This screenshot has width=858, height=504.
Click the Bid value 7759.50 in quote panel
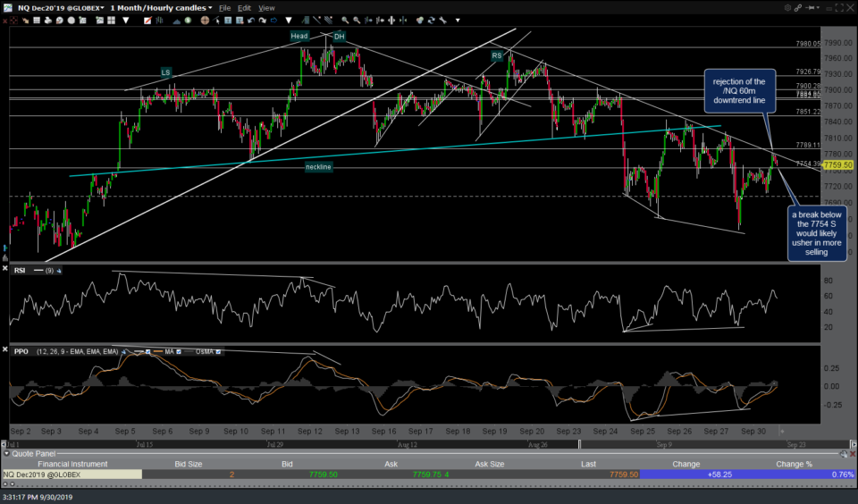click(x=323, y=475)
